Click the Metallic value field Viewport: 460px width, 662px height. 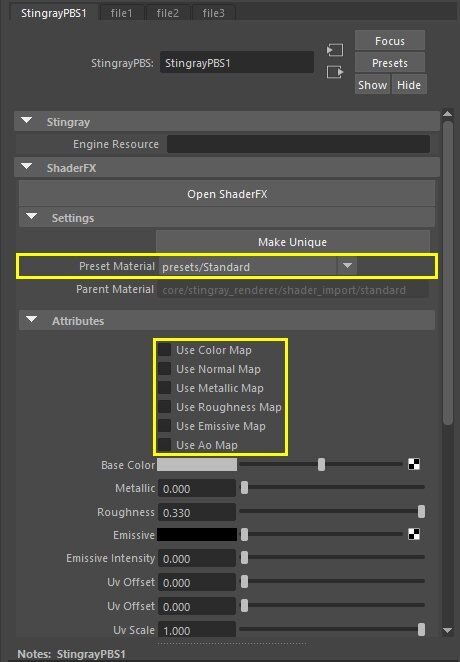[x=197, y=488]
